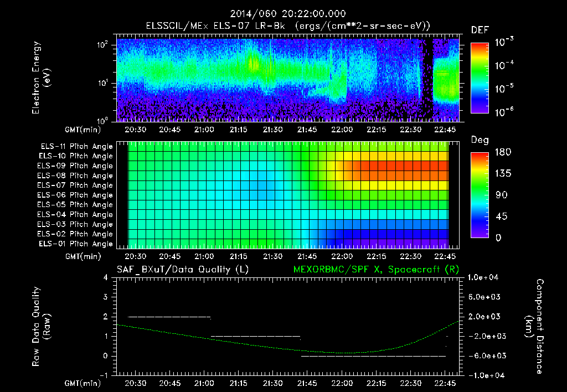Viewport: 567px width, 392px height.
Task: Select the ELS-06 Pitch Angle row label
Action: pos(75,195)
